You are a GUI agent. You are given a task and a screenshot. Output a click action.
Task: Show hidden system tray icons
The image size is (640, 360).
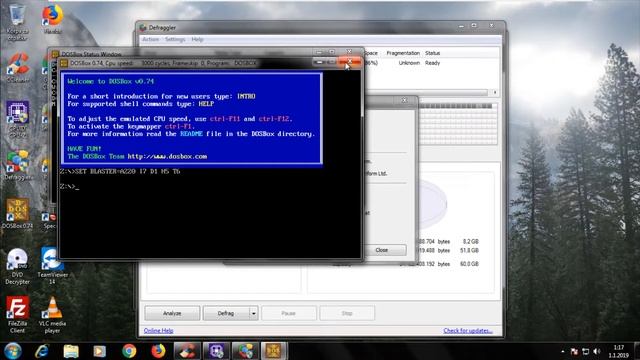click(563, 351)
